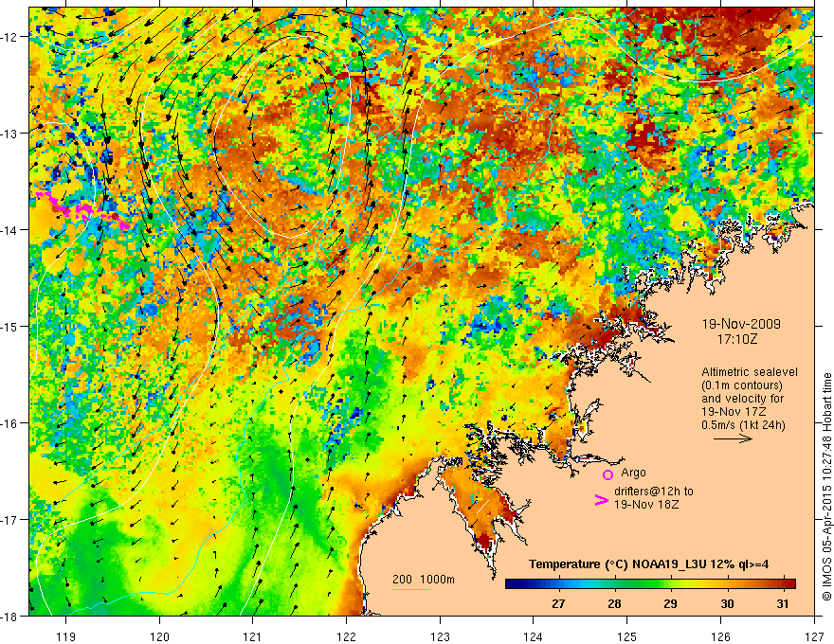834x644 pixels.
Task: Click the latitude axis label '-12'
Action: tap(9, 37)
